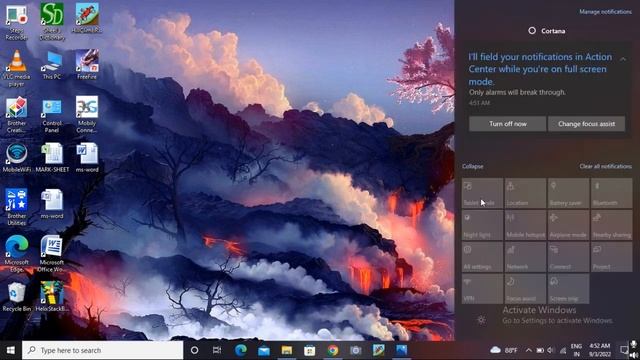Viewport: 640px width, 360px height.
Task: Open clock showing 4:52 AM
Action: (x=600, y=350)
